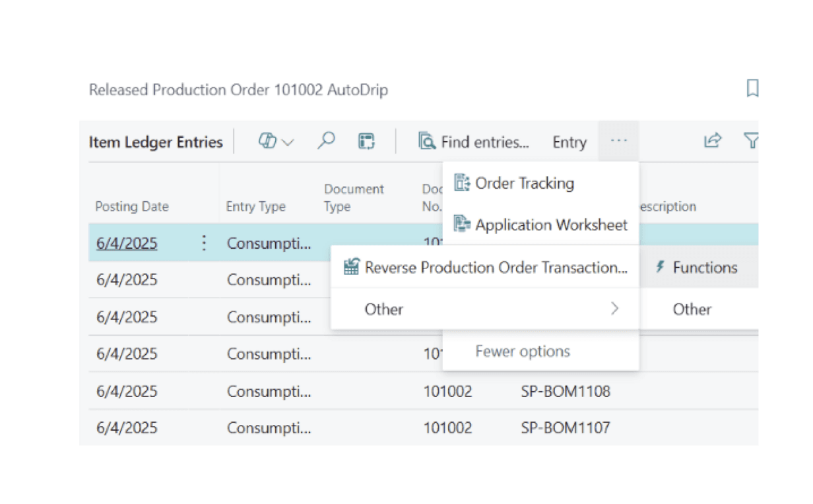Open the search magnifier icon in the toolbar
This screenshot has height=504, width=813.
[326, 141]
